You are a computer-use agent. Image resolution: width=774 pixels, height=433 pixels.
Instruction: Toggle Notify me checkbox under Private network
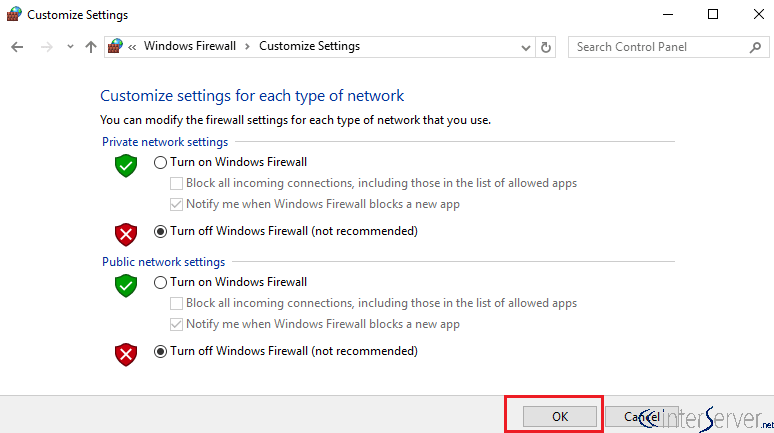(x=176, y=204)
